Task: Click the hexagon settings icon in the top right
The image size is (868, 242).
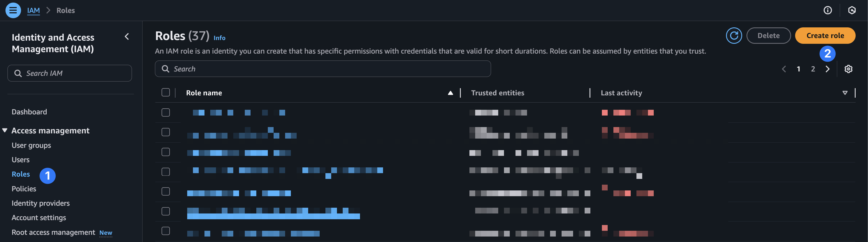Action: click(x=852, y=10)
